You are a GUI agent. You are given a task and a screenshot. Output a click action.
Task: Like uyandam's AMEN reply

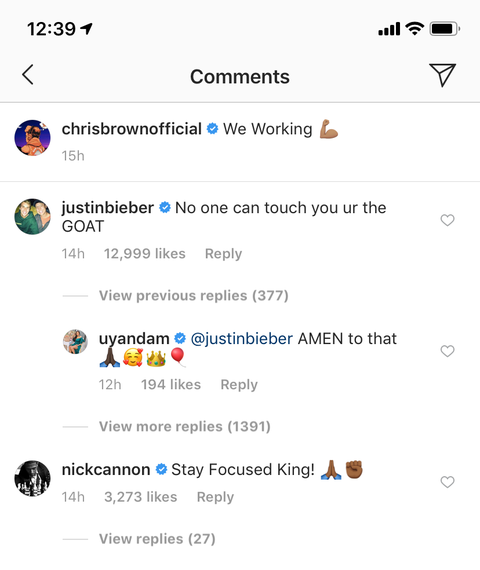(447, 351)
